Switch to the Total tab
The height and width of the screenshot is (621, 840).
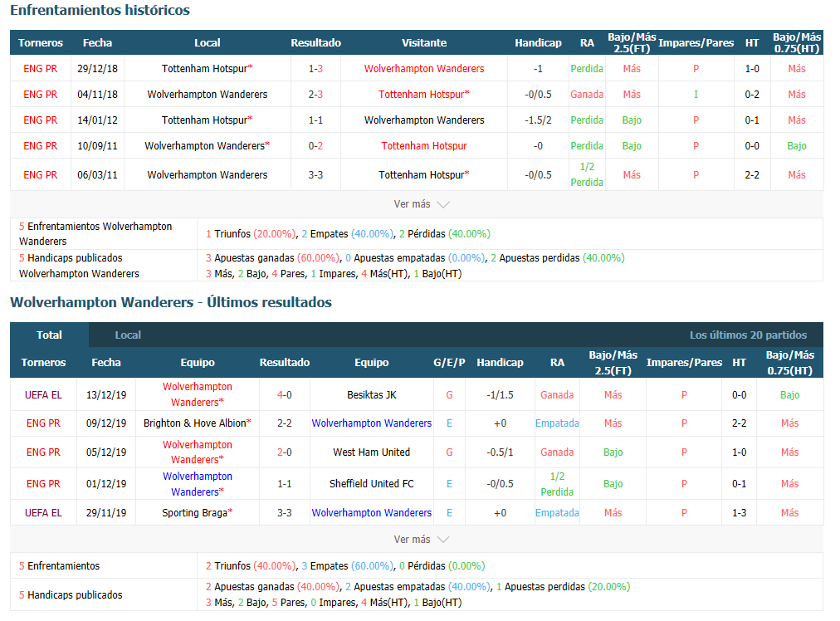pos(49,335)
